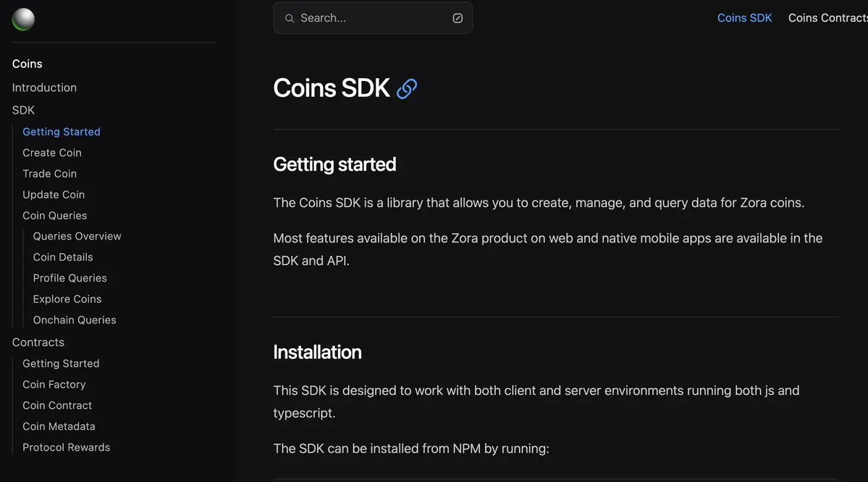Image resolution: width=868 pixels, height=482 pixels.
Task: Collapse the Coin Queries sidebar group
Action: 55,215
